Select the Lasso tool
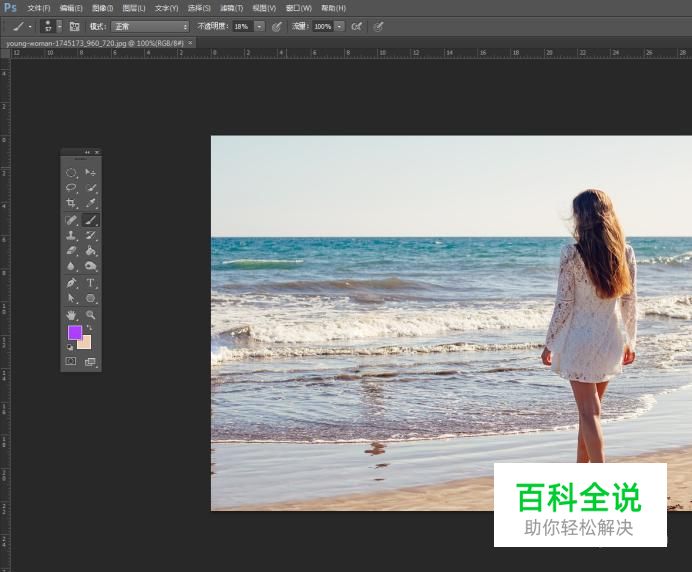 coord(71,187)
